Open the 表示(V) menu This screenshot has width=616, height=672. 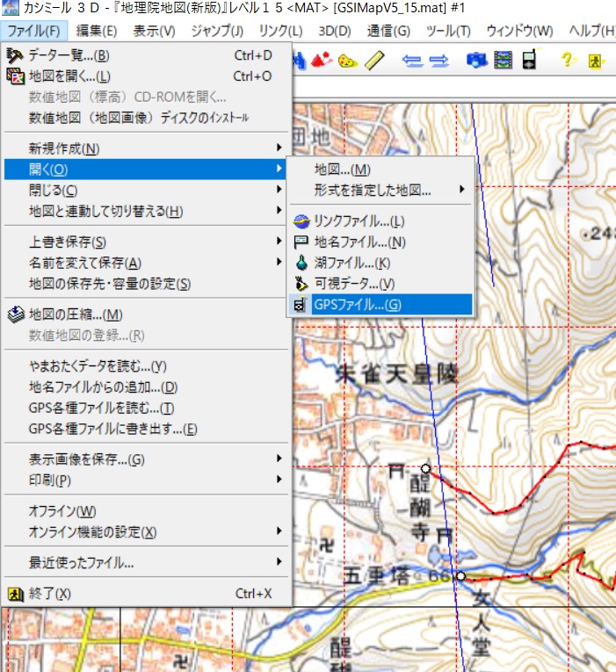pos(154,31)
